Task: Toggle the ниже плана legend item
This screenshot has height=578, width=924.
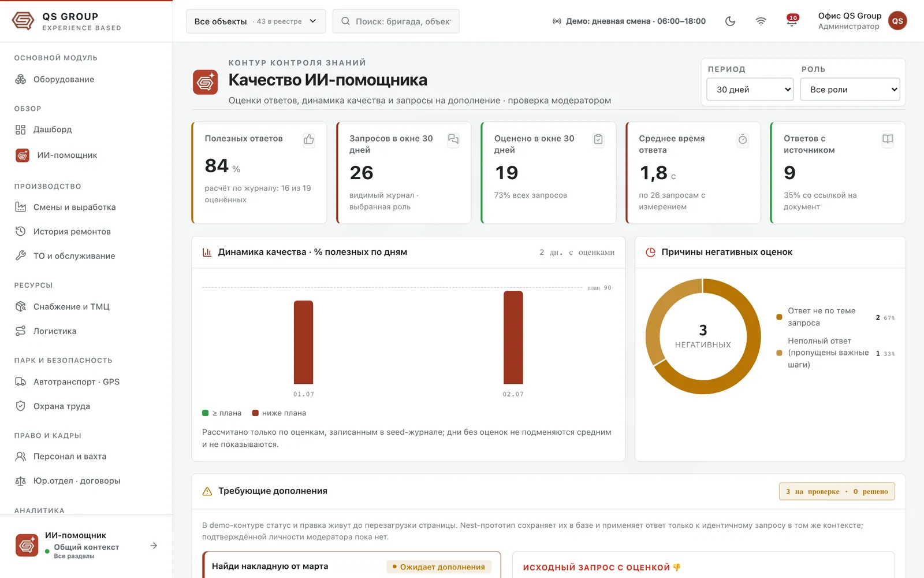Action: click(x=279, y=413)
